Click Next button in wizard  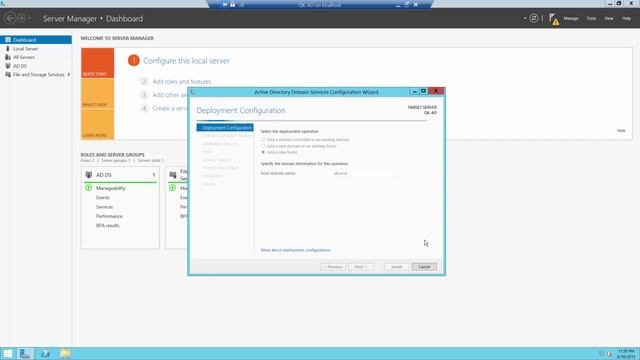[361, 267]
